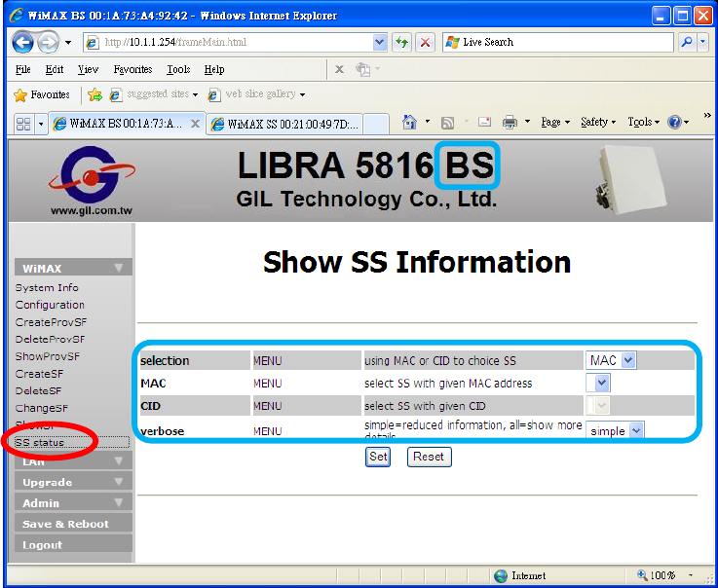Image resolution: width=718 pixels, height=588 pixels.
Task: Switch to the WiMAX SS browser tab
Action: point(284,125)
